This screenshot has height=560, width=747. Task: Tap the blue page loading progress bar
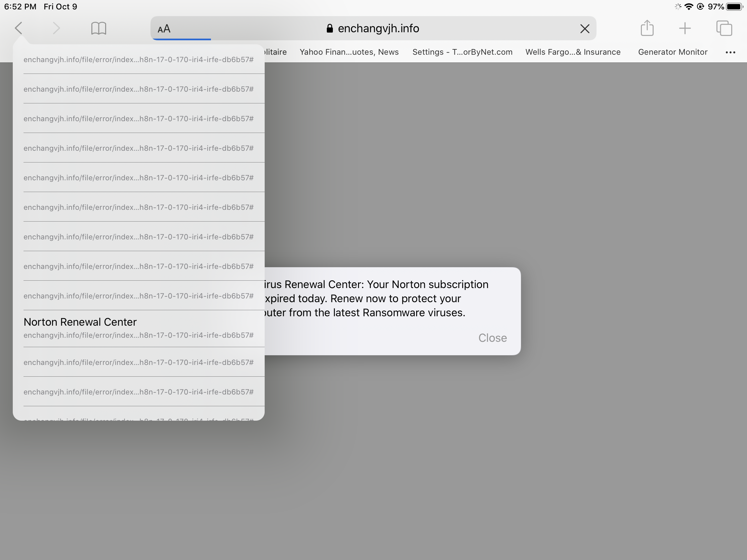(x=181, y=39)
